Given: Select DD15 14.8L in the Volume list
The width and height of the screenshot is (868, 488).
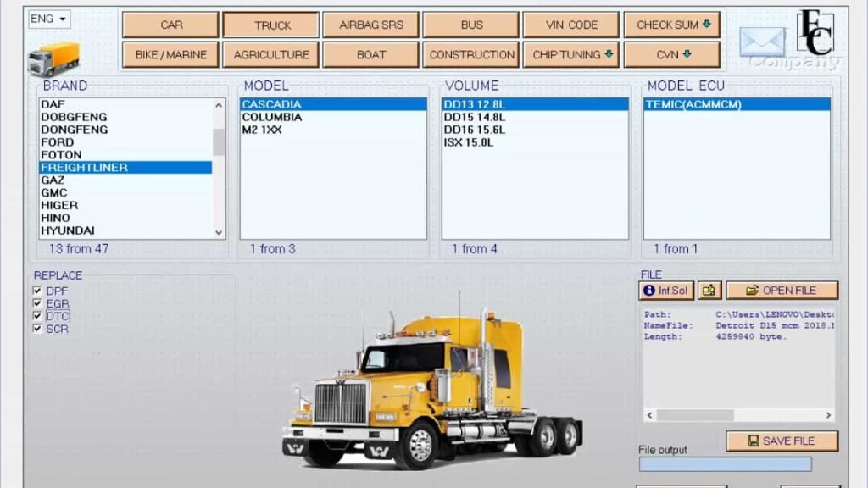Looking at the screenshot, I should (475, 117).
